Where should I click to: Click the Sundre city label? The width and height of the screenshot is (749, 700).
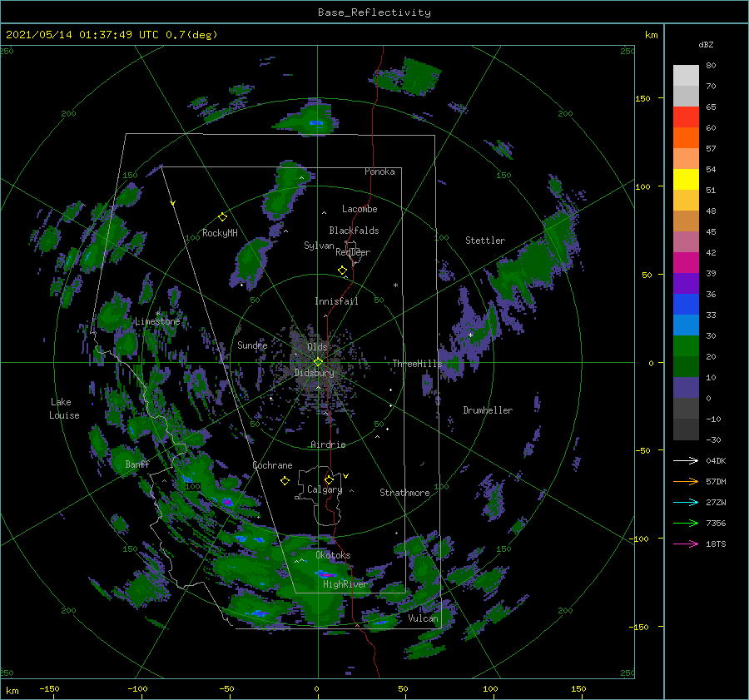(x=252, y=345)
